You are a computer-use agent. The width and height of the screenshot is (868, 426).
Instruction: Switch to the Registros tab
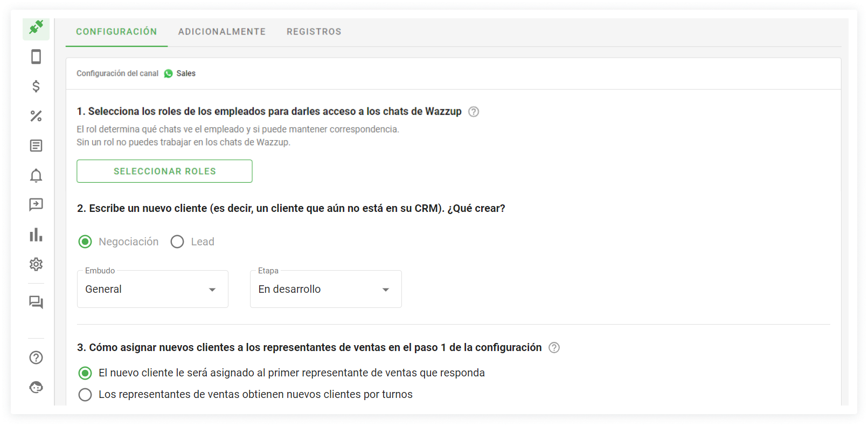tap(314, 32)
